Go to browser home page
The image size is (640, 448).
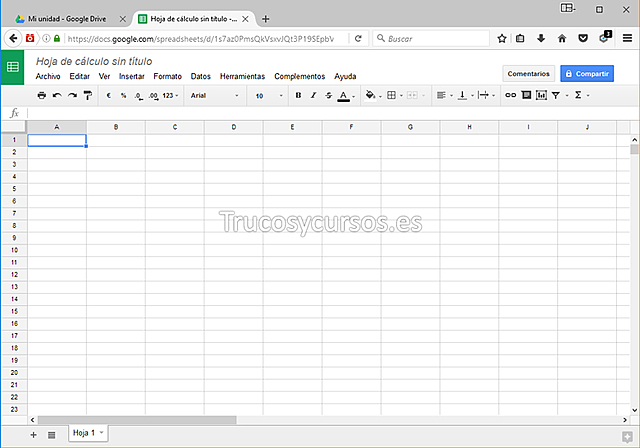point(562,38)
